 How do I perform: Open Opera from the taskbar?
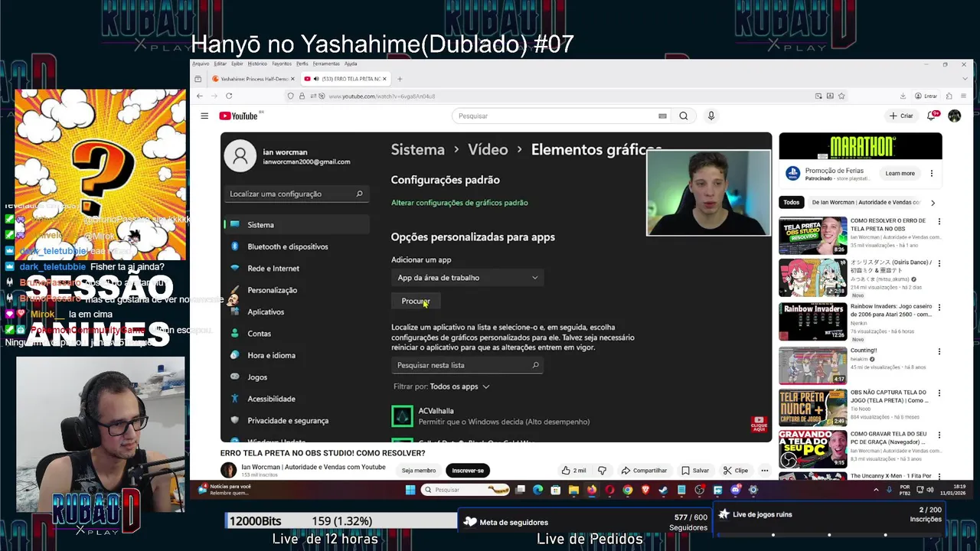[x=610, y=490]
